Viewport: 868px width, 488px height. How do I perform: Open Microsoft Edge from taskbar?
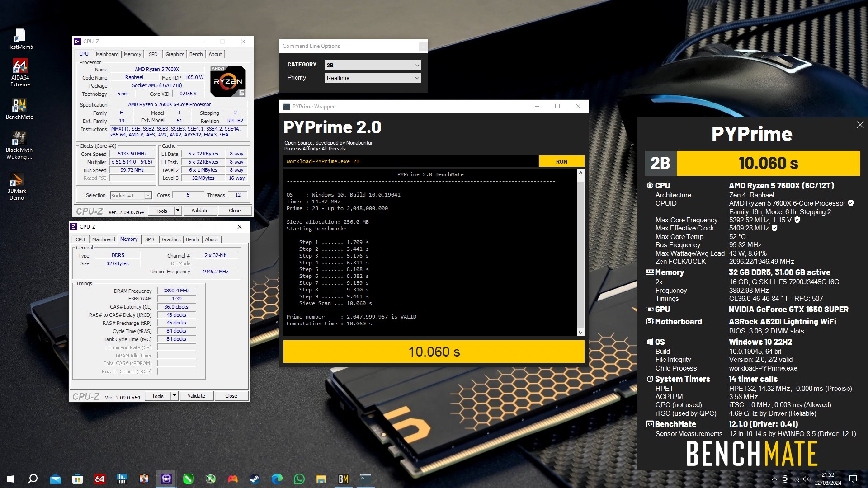(277, 479)
